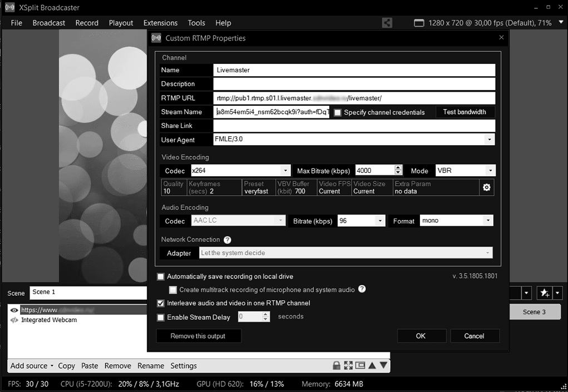The height and width of the screenshot is (392, 568).
Task: Uncheck Interleave audio and video option
Action: (161, 303)
